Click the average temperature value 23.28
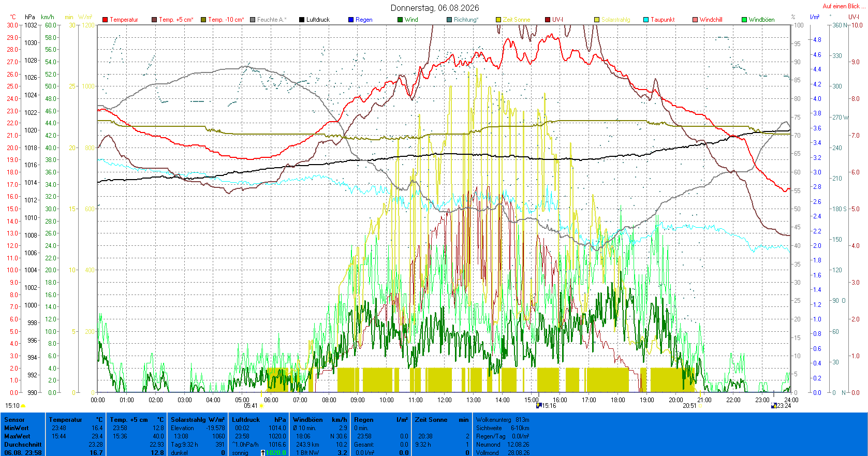The image size is (868, 456). click(x=96, y=445)
